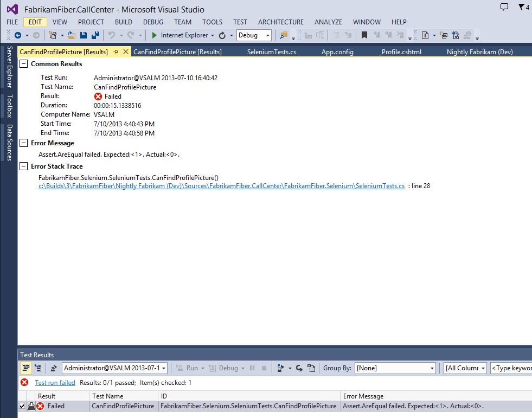The width and height of the screenshot is (532, 418).
Task: Click the Find in Files icon
Action: pos(284,35)
